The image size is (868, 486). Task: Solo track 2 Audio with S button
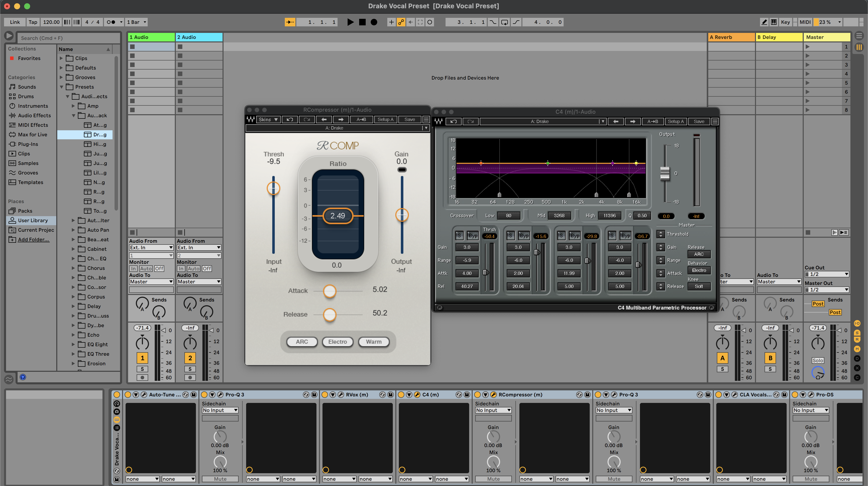coord(190,369)
